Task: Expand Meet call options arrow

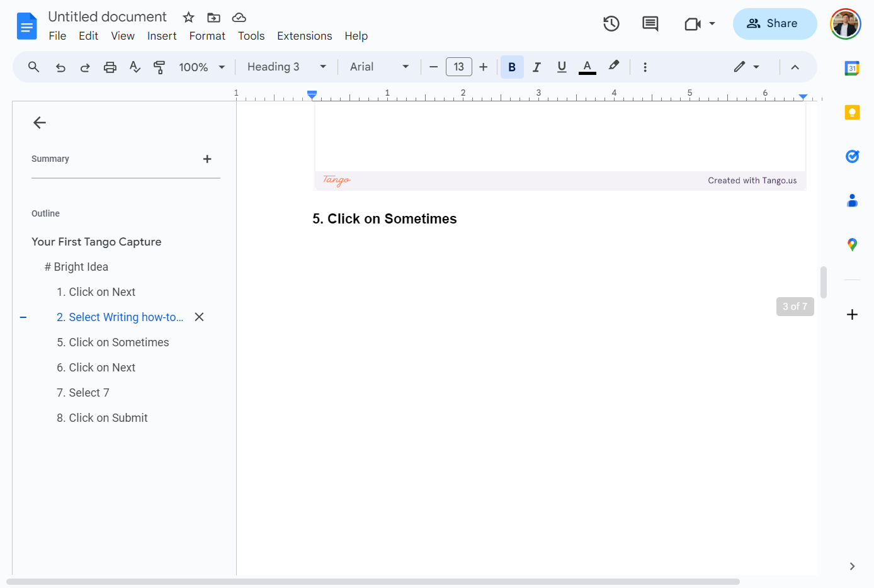Action: pos(712,24)
